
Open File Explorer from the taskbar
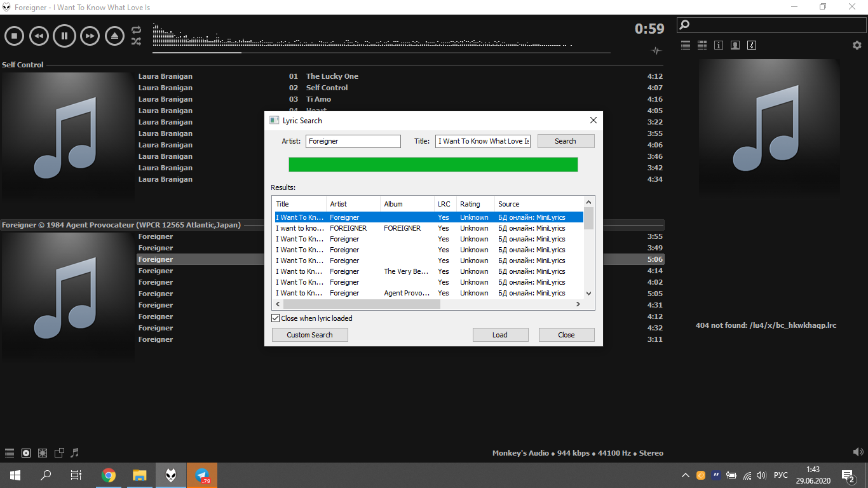140,475
